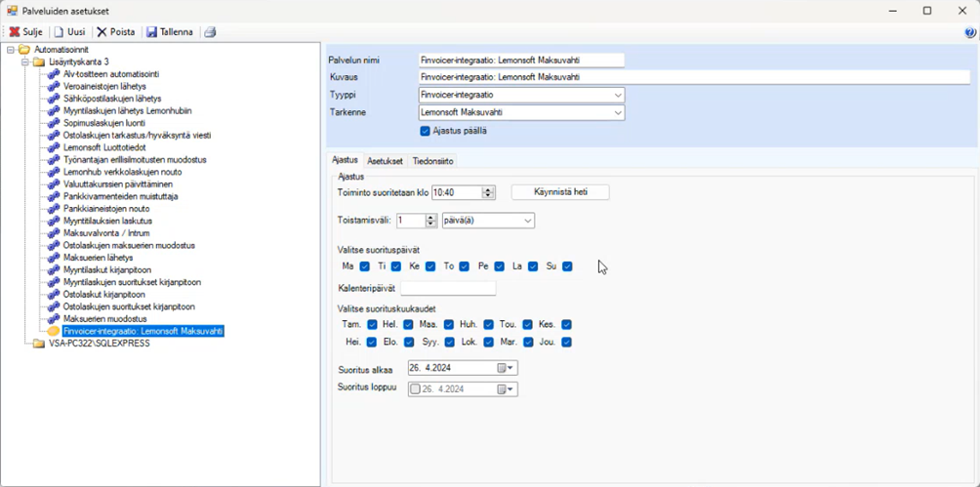Switch to the Tiedonsiirto tab
Viewport: 980px width, 487px height.
pyautogui.click(x=432, y=161)
